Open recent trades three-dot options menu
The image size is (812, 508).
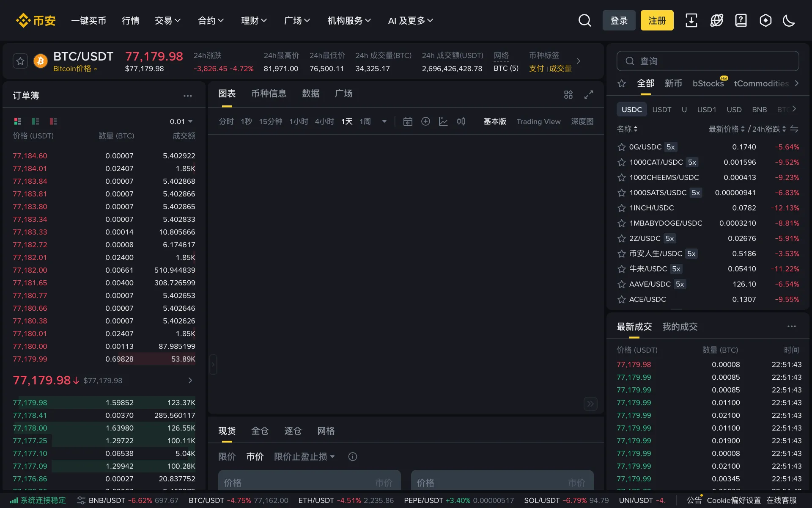pos(792,326)
